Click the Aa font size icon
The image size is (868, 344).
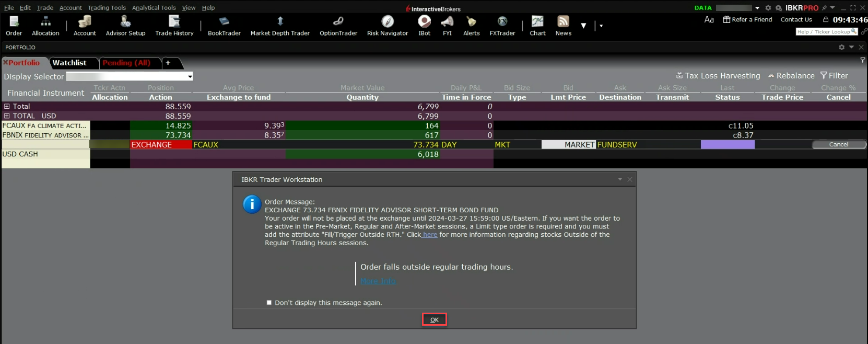click(x=709, y=19)
